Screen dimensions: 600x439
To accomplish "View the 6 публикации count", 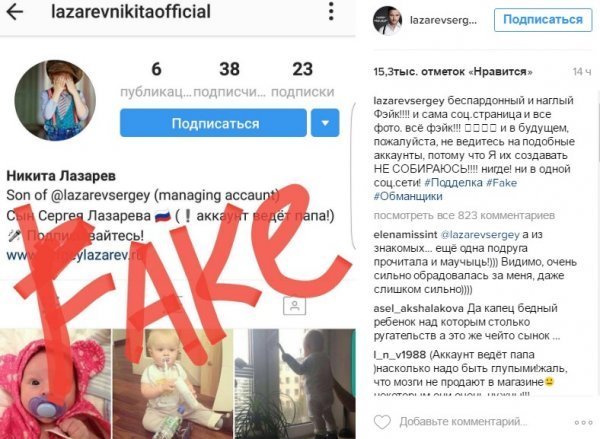I will coord(156,80).
